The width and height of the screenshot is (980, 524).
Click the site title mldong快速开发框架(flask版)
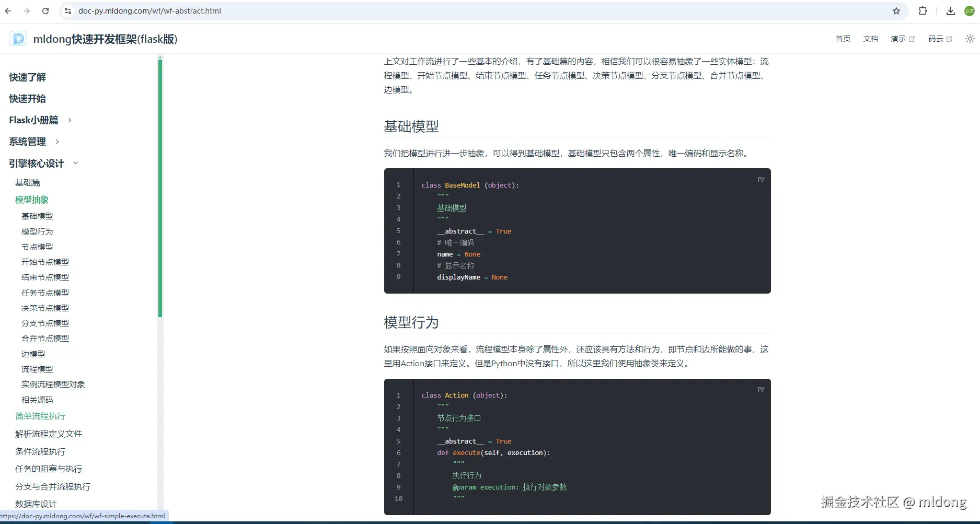point(105,39)
